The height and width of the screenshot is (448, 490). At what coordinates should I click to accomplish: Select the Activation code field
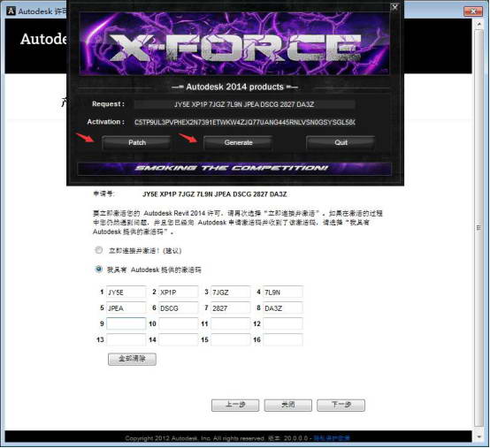(244, 122)
